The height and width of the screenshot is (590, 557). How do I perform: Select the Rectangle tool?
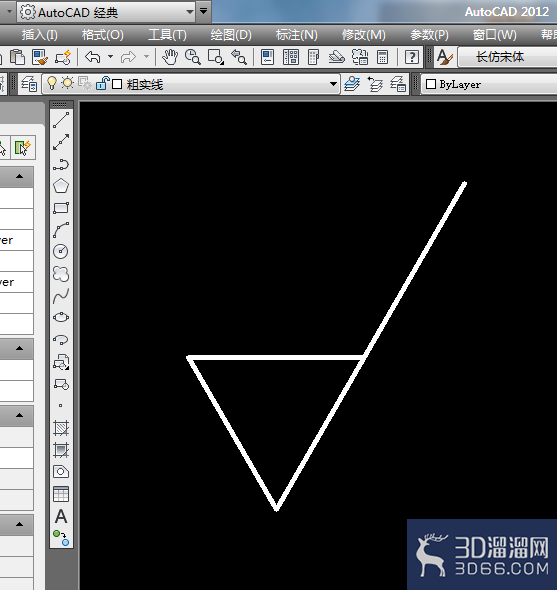pos(61,208)
